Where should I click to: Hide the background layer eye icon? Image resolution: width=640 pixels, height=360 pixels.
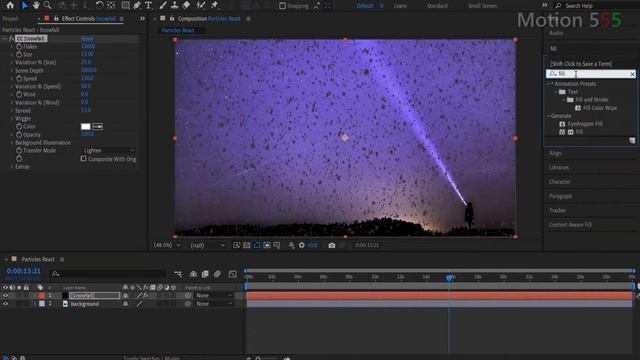point(6,304)
